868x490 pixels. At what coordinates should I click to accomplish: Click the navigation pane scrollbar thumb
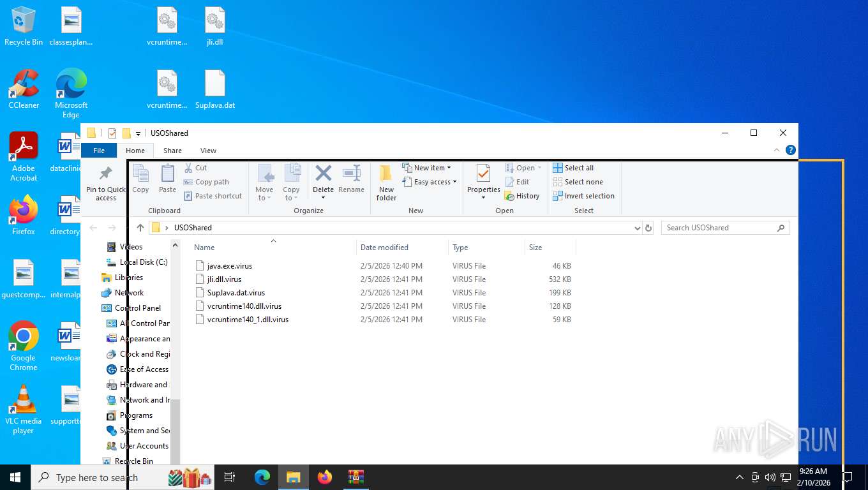tap(176, 431)
